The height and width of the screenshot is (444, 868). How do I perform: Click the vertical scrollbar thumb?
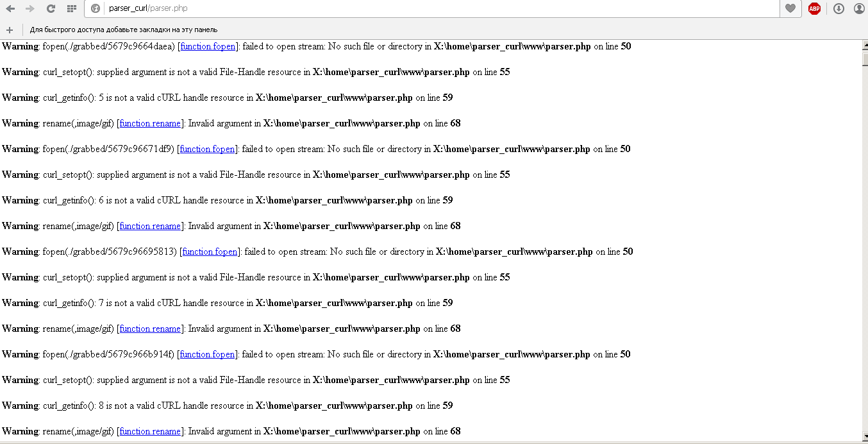(865, 59)
